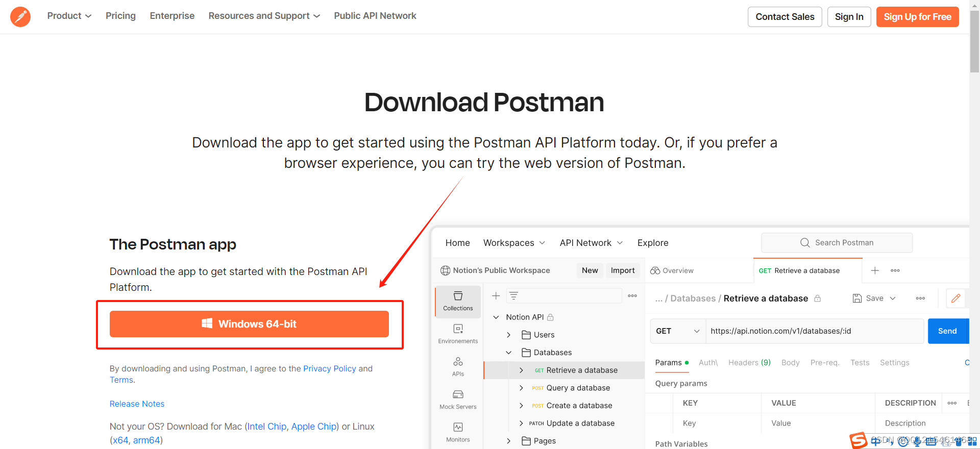Open the Pricing page
Screen dimensions: 980x449
point(120,16)
